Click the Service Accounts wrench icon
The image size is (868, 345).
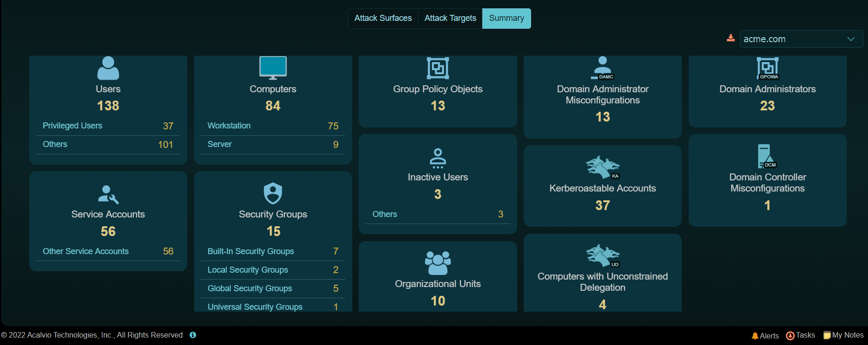point(108,195)
